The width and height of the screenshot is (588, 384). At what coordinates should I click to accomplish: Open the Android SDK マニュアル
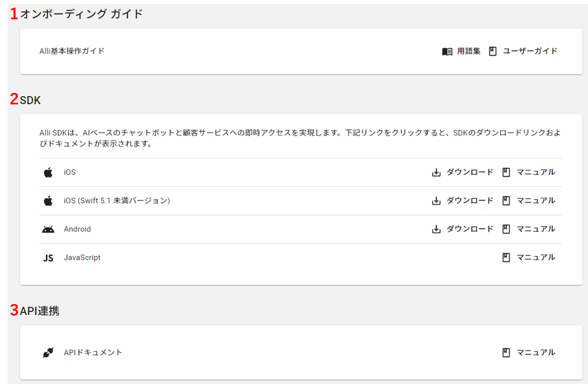coord(536,229)
